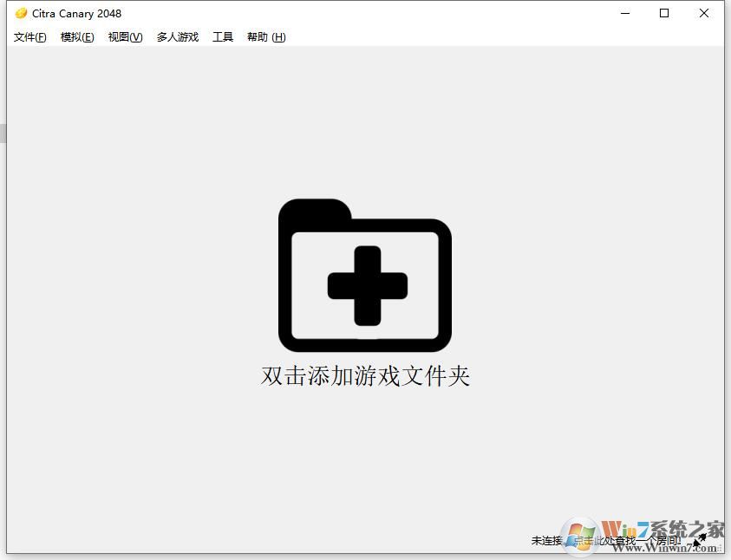Viewport: 731px width, 560px height.
Task: Open the 视图(V) menu
Action: tap(124, 37)
